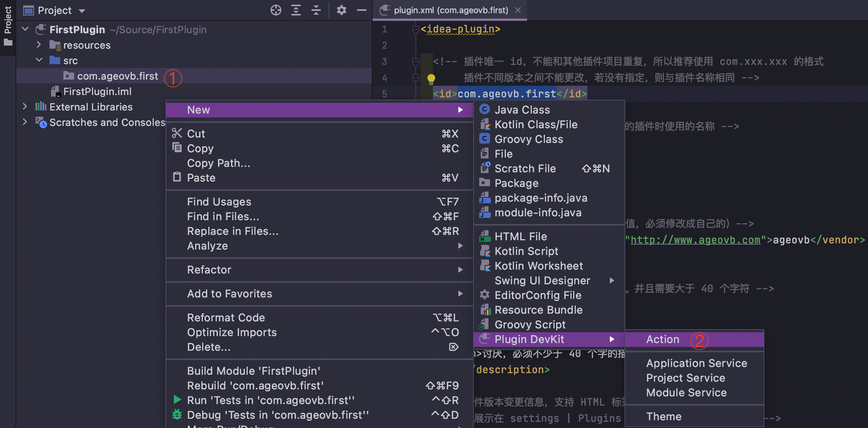868x428 pixels.
Task: Close the plugin.xml editor tab
Action: click(x=518, y=10)
